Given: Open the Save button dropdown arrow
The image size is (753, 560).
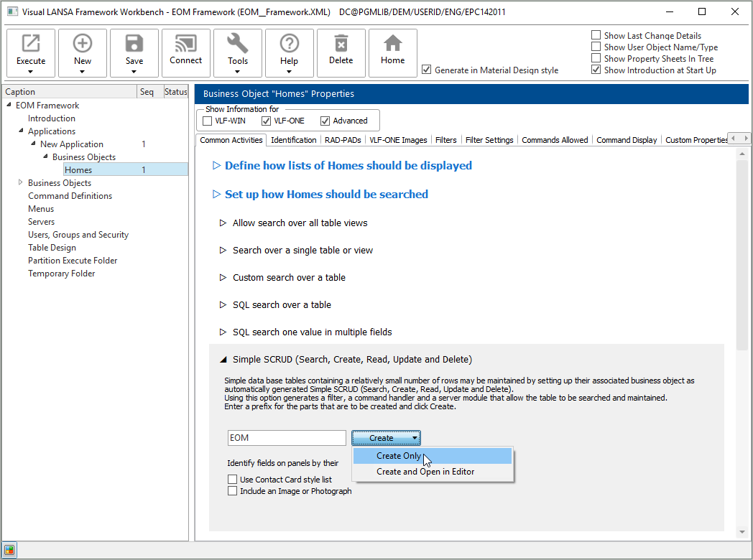Looking at the screenshot, I should tap(134, 72).
